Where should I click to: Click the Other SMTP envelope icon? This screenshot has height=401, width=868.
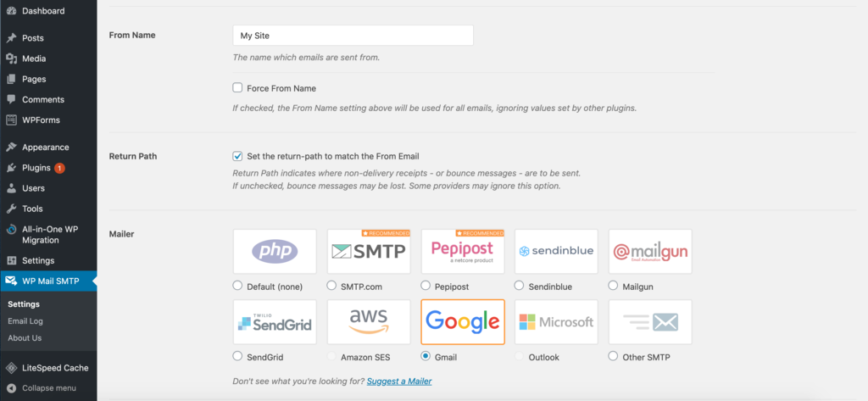coord(650,321)
